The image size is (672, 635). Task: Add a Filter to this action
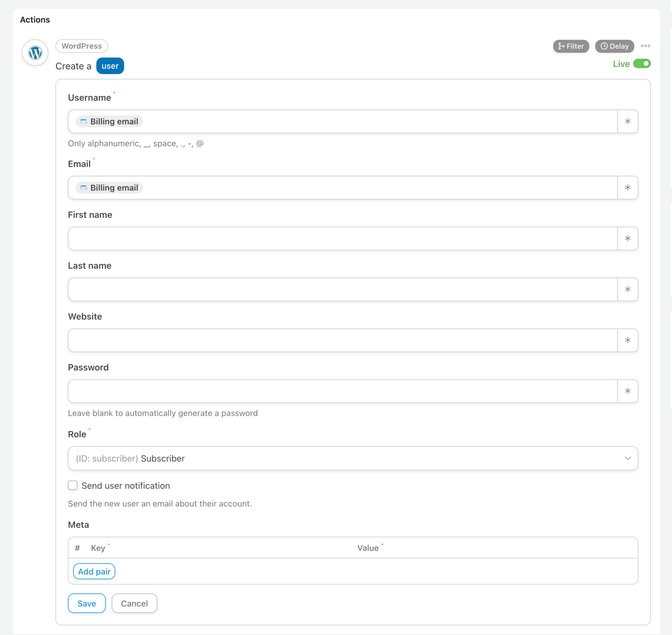(571, 46)
